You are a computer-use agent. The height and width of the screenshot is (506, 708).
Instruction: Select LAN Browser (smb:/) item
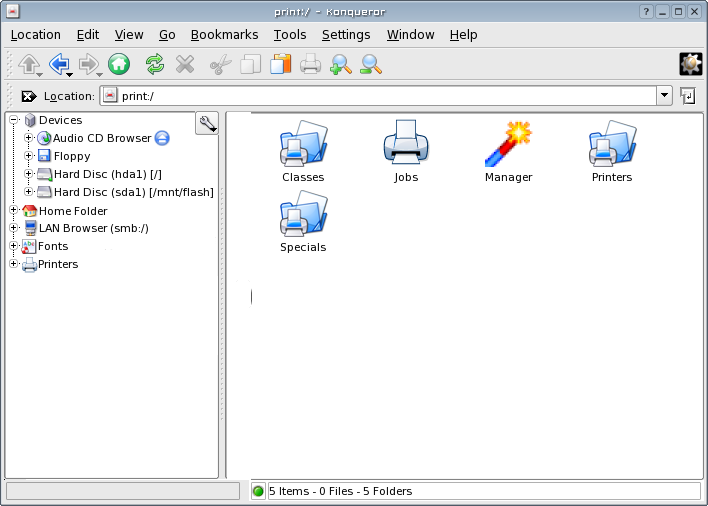coord(93,228)
